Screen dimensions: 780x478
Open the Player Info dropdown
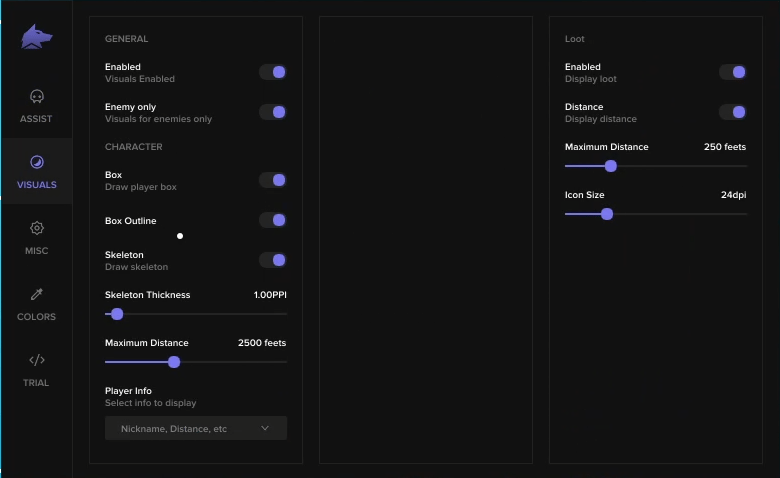195,428
